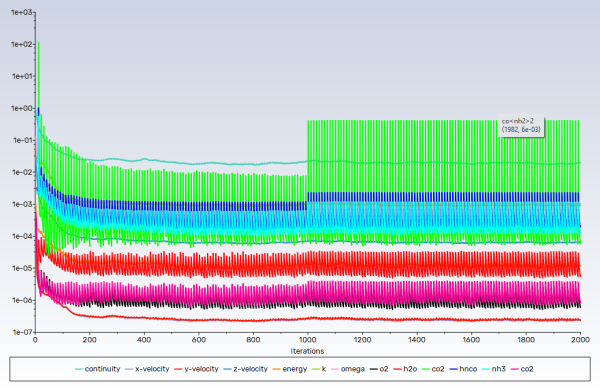Image resolution: width=600 pixels, height=392 pixels.
Task: Click the 1e+02 y-axis tick label
Action: (x=22, y=44)
